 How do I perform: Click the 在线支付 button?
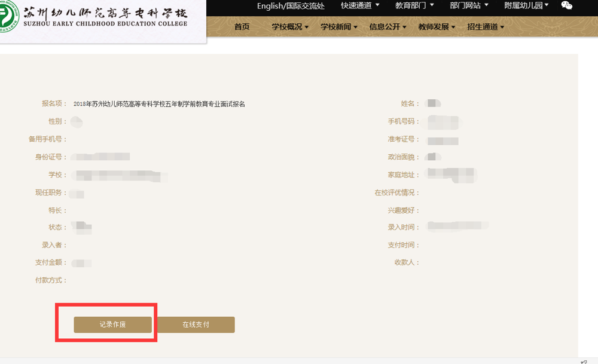(196, 325)
